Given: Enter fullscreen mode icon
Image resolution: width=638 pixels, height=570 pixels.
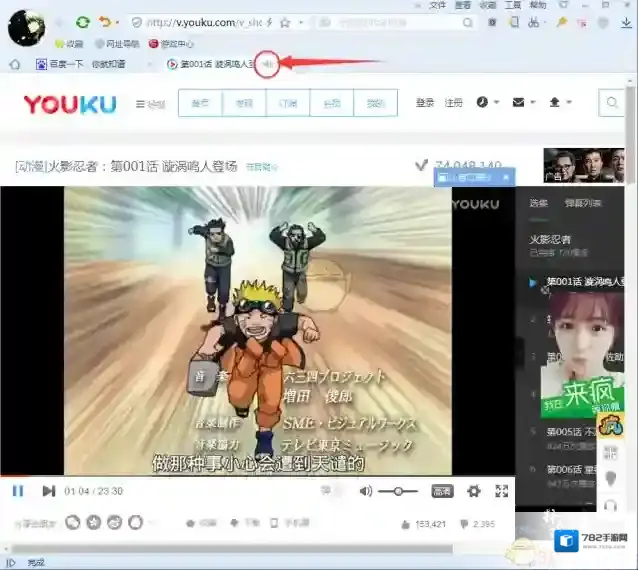Looking at the screenshot, I should coord(502,491).
